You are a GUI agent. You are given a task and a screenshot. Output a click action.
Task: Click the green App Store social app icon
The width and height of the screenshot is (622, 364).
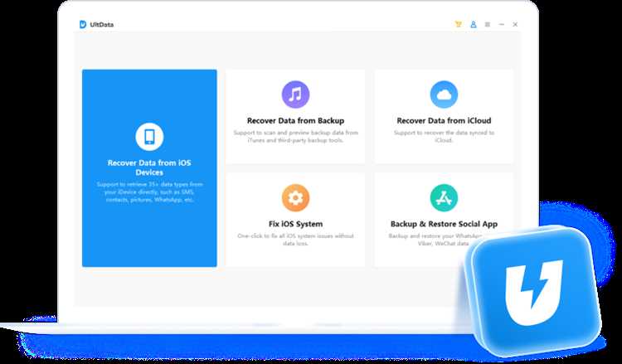click(444, 197)
